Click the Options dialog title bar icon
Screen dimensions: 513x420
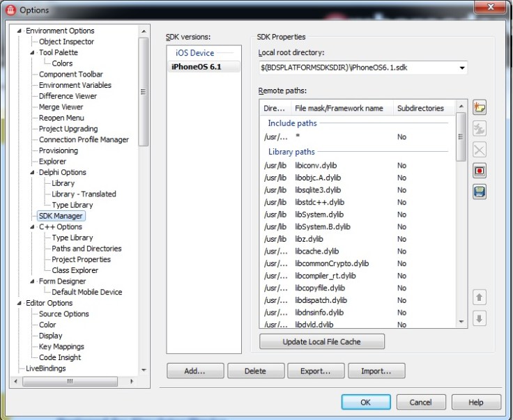tap(10, 10)
